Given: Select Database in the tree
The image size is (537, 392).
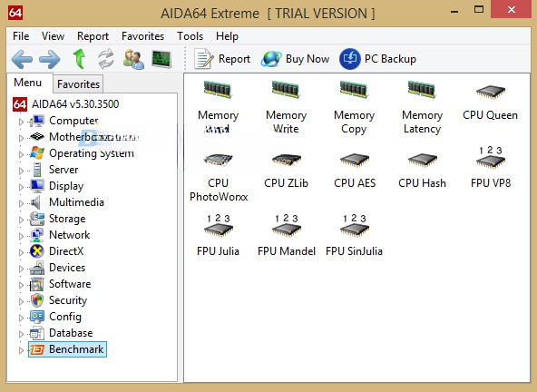Looking at the screenshot, I should pos(71,333).
